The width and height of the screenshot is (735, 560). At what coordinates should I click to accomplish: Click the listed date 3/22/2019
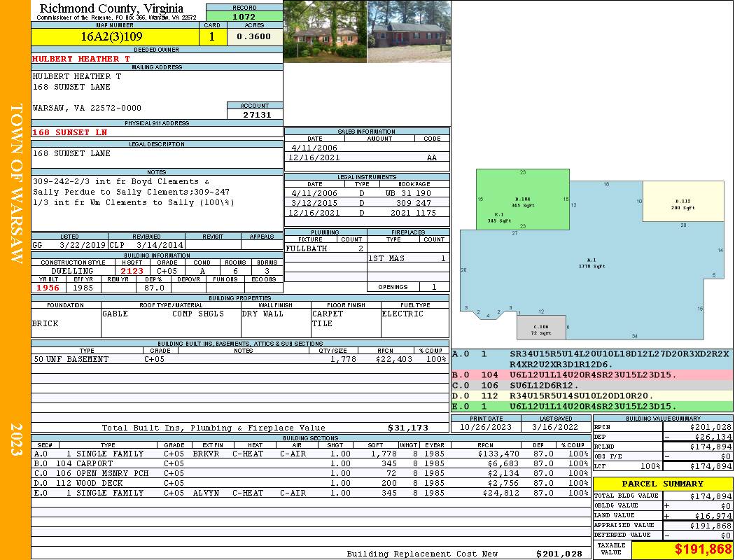pyautogui.click(x=83, y=245)
